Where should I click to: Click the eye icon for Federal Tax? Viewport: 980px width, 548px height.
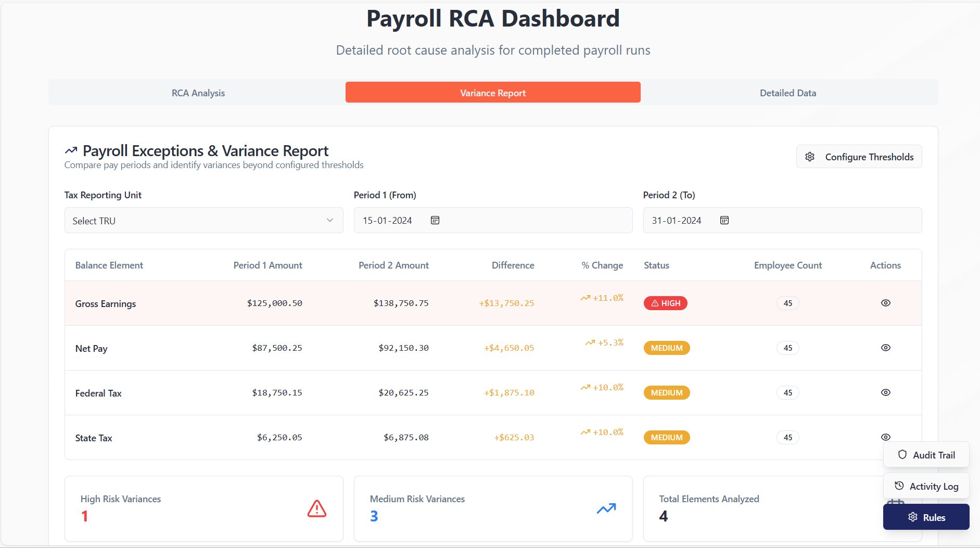(885, 392)
